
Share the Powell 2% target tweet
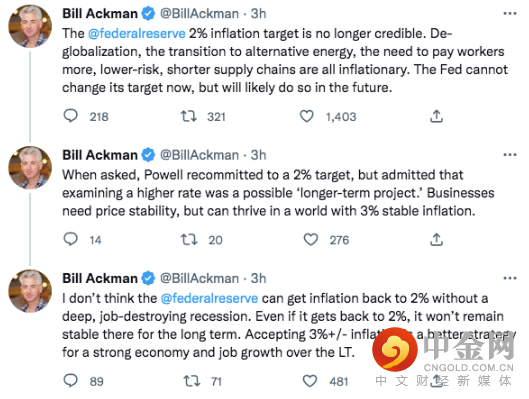(436, 239)
